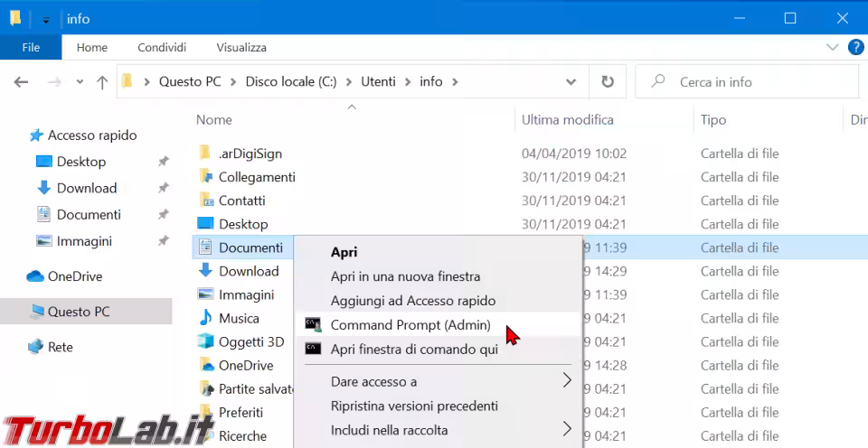The image size is (868, 448).
Task: Select the .arDigiSign folder
Action: (250, 154)
